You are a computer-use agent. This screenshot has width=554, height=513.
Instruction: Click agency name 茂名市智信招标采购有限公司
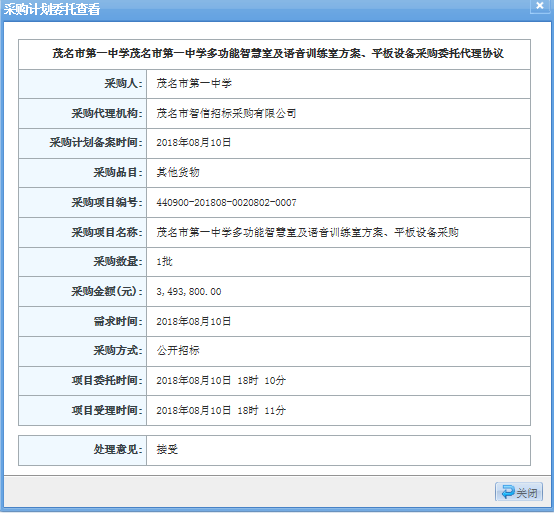[x=226, y=113]
